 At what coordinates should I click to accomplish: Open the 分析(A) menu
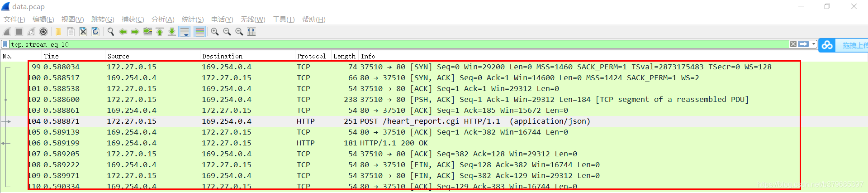point(163,19)
